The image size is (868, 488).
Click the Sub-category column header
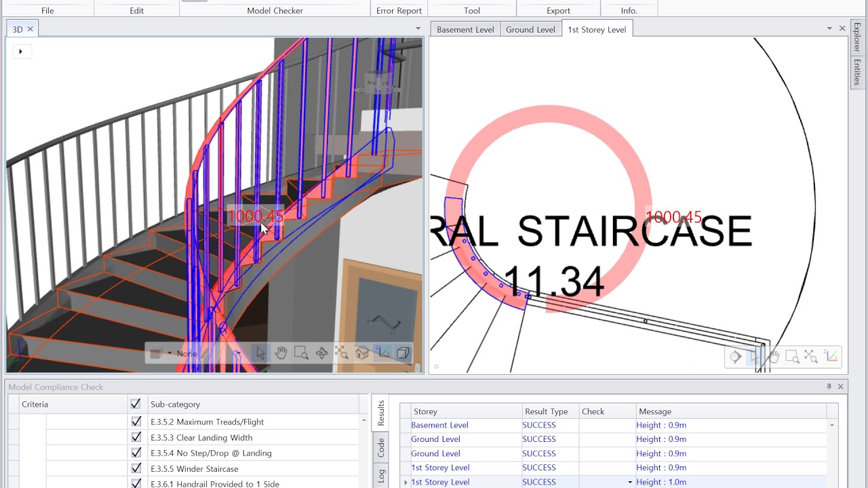point(254,404)
